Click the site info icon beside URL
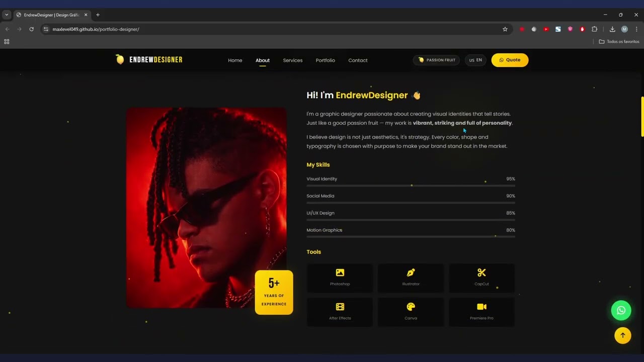Screen dimensions: 644x362 pos(46,29)
